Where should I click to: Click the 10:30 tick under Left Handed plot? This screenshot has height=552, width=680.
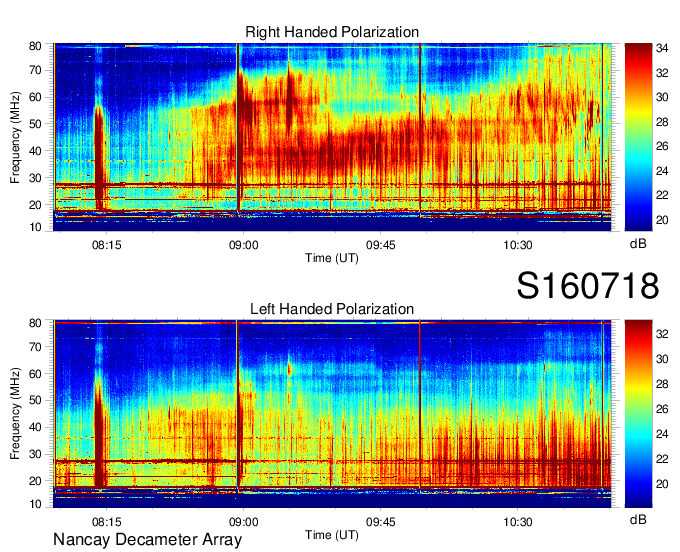517,522
